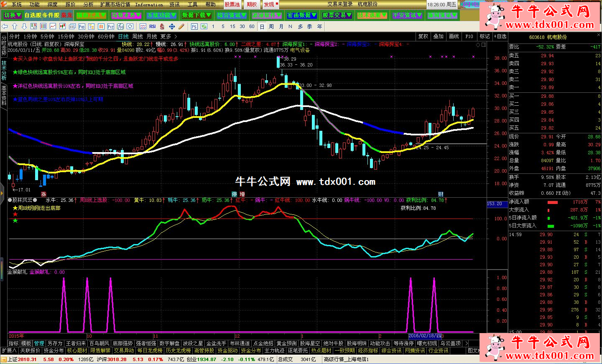Switch to 15分钟 chart period tab

tap(66, 37)
